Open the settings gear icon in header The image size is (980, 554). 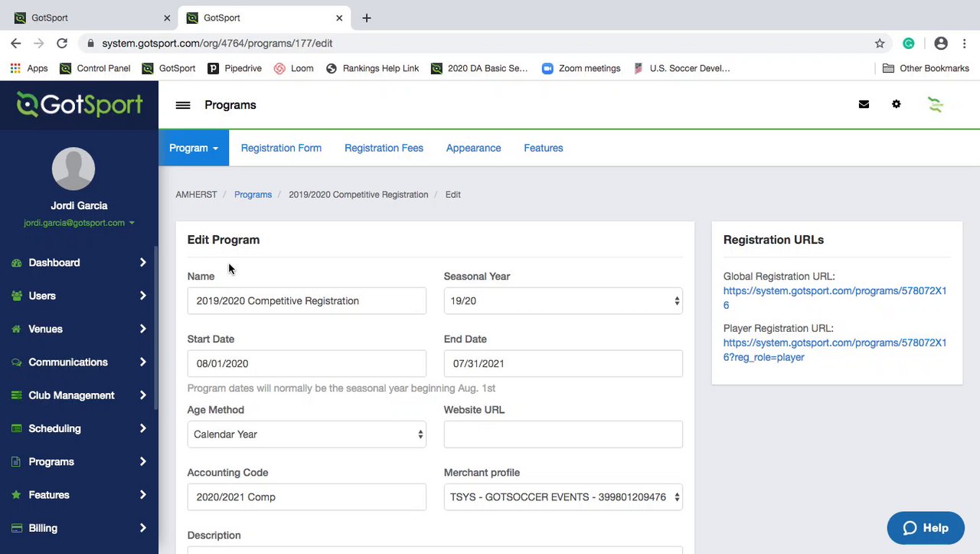(x=896, y=104)
